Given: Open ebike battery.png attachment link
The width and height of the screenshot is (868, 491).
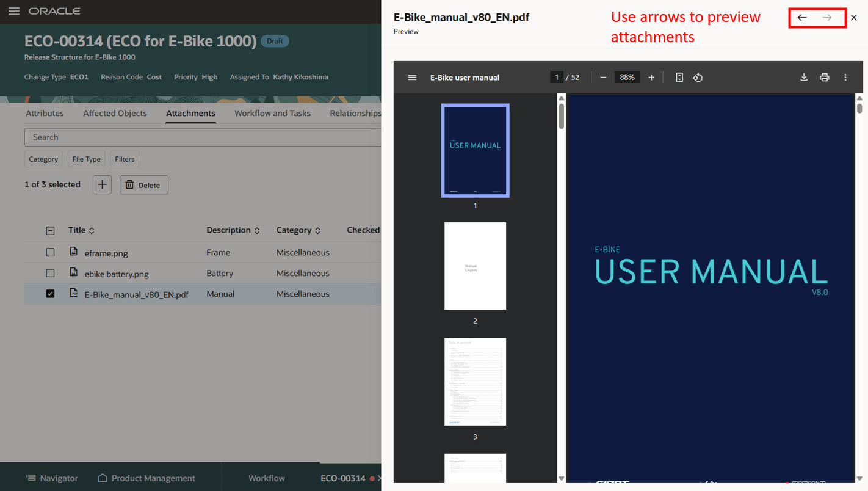Looking at the screenshot, I should pyautogui.click(x=117, y=274).
